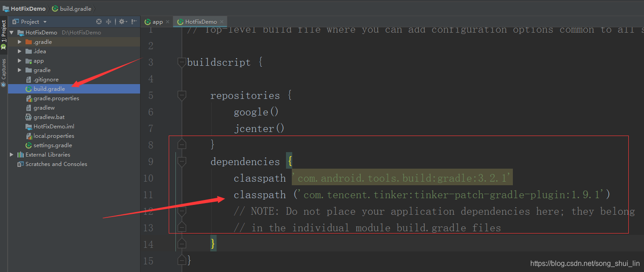Click the local.properties file icon
Image resolution: width=644 pixels, height=272 pixels.
29,136
